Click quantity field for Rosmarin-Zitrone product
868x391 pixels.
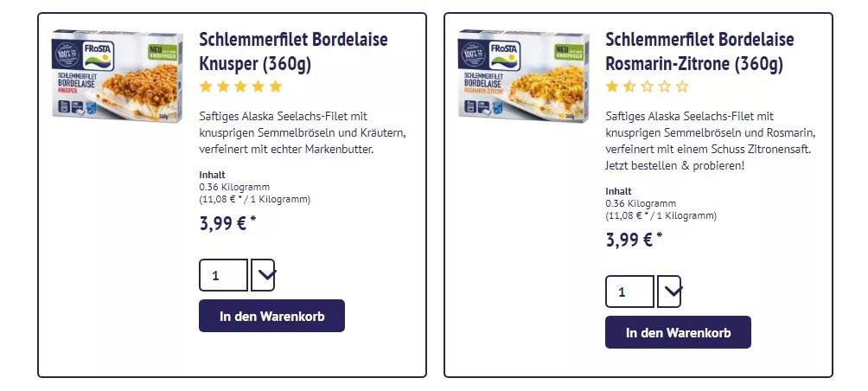(629, 292)
